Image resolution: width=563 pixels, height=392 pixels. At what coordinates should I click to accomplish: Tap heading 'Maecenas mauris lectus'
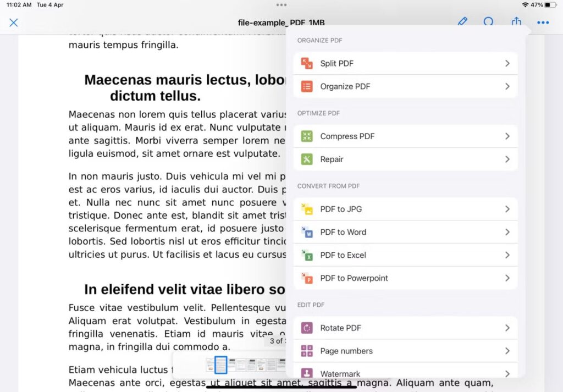pos(185,80)
